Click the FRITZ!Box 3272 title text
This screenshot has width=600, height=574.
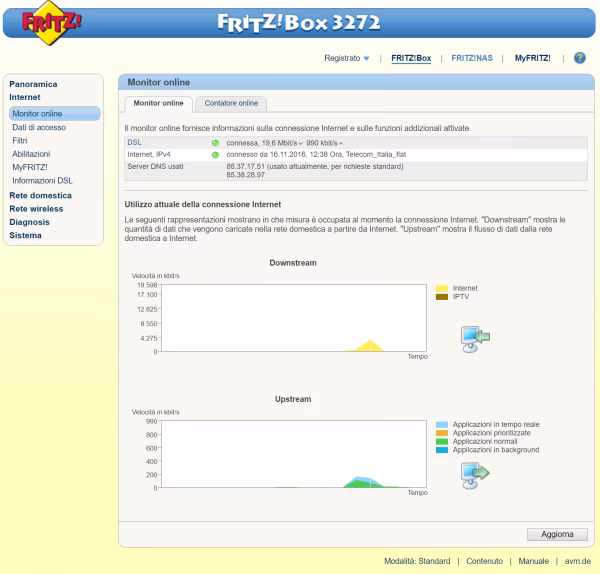coord(299,23)
